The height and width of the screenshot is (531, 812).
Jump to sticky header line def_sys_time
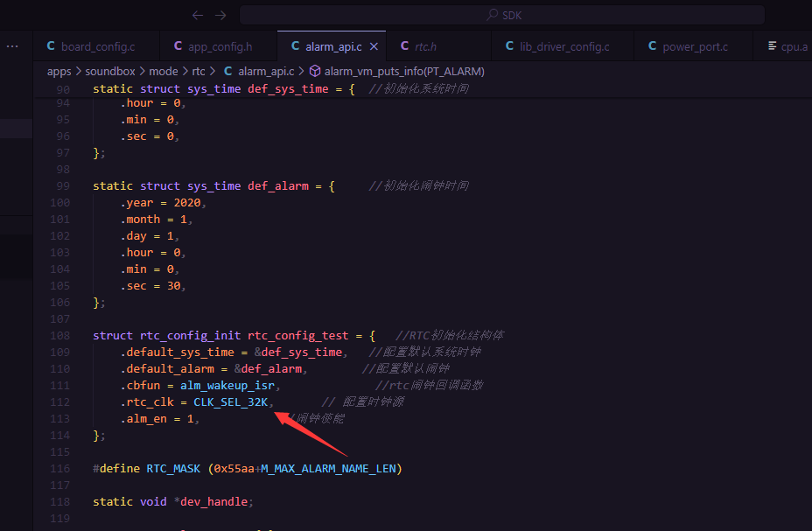click(288, 89)
